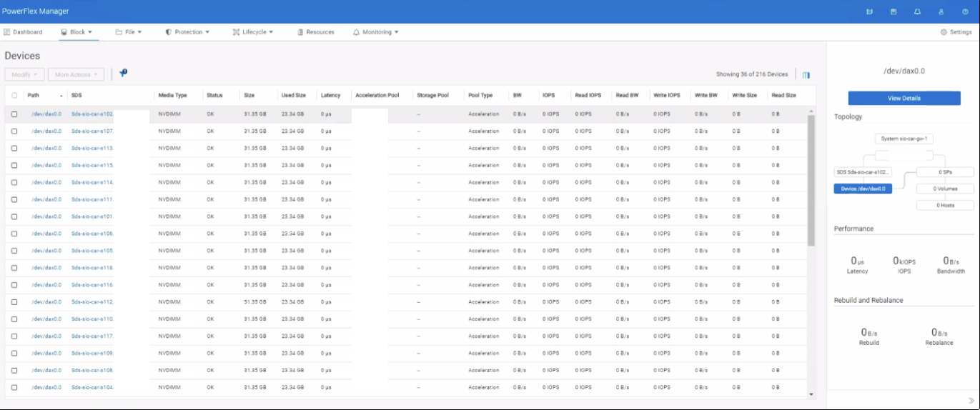Click the Settings gear icon

coord(944,32)
